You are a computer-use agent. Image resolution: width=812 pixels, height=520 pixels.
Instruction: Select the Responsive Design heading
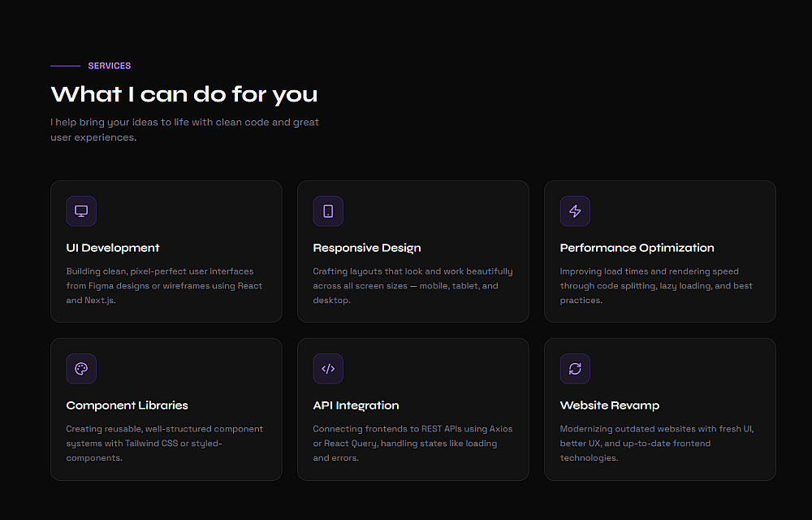[367, 248]
